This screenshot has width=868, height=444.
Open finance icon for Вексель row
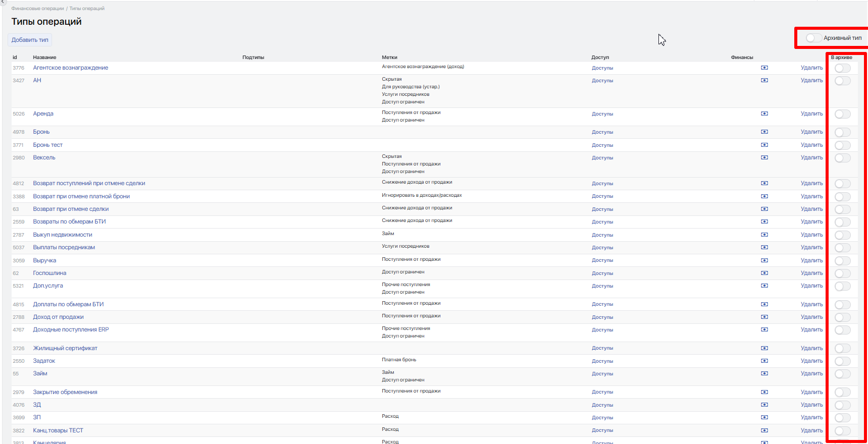764,157
